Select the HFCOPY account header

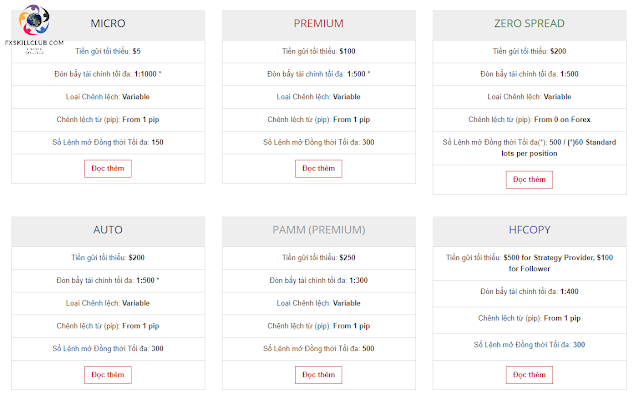[529, 231]
